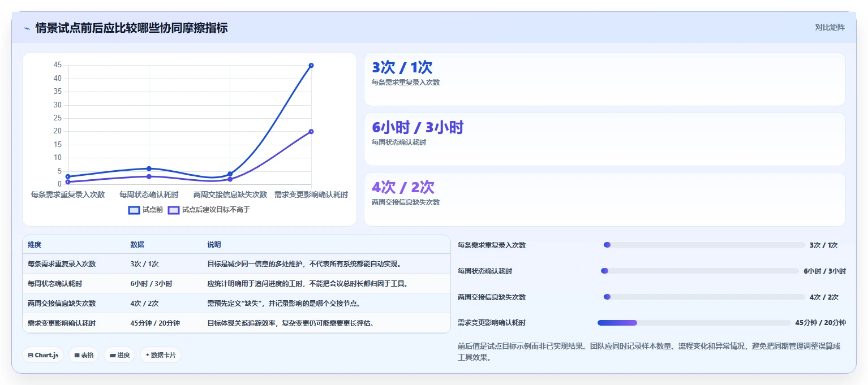
Task: Click the 数据 table column header
Action: 137,245
